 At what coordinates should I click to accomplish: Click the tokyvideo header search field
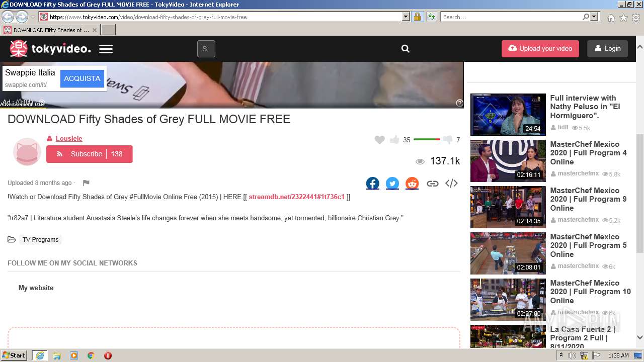(x=206, y=49)
